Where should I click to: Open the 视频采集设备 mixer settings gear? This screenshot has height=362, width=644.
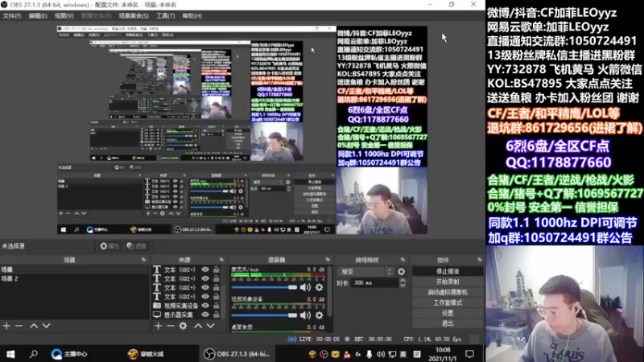point(319,315)
